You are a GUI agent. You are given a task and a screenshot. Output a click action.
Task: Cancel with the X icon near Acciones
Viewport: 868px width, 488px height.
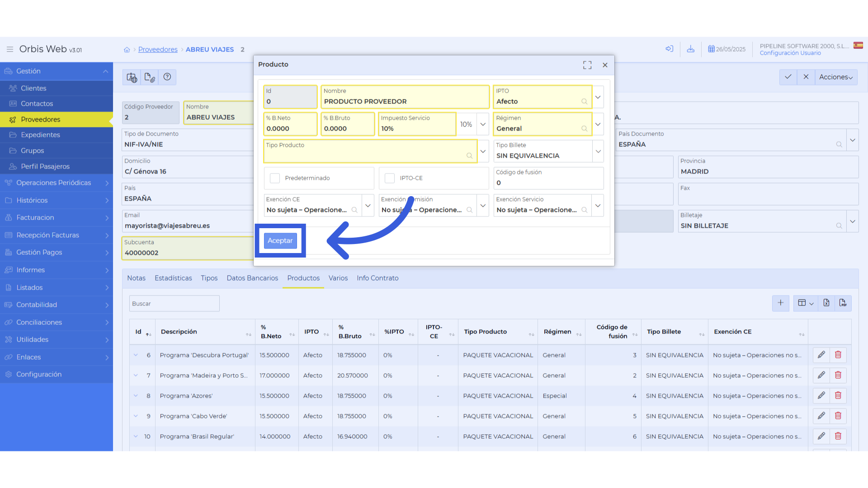[x=806, y=77]
